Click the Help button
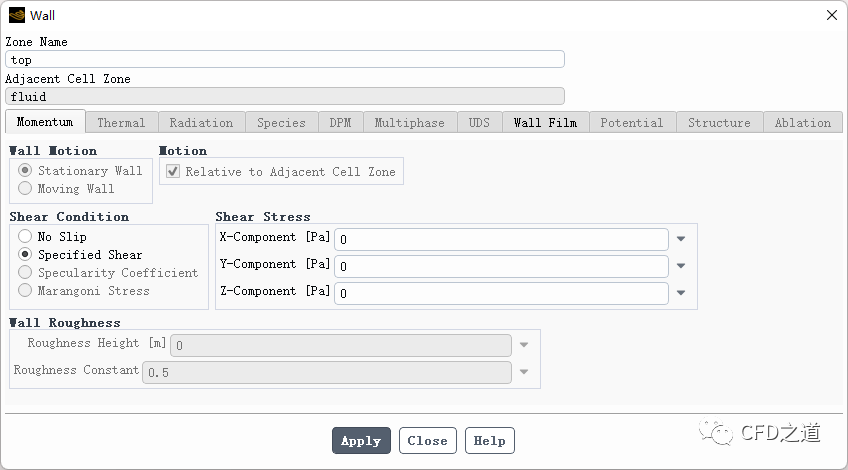 coord(489,441)
